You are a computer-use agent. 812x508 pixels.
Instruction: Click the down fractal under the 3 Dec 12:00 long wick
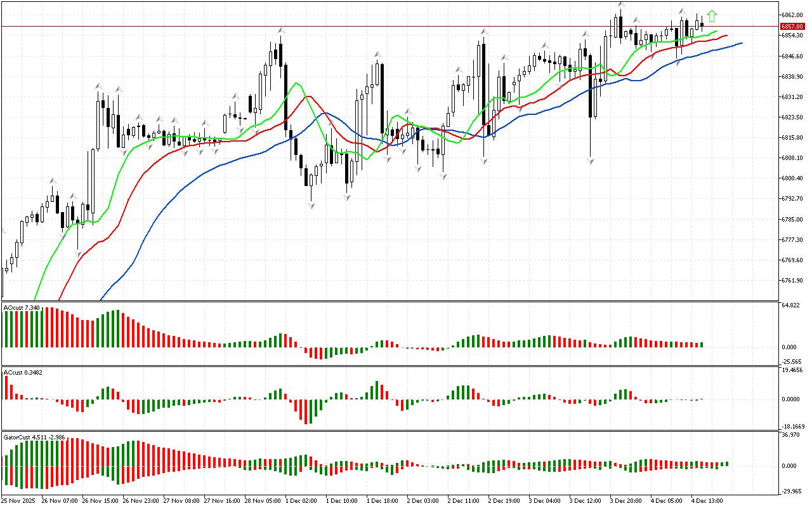coord(591,162)
